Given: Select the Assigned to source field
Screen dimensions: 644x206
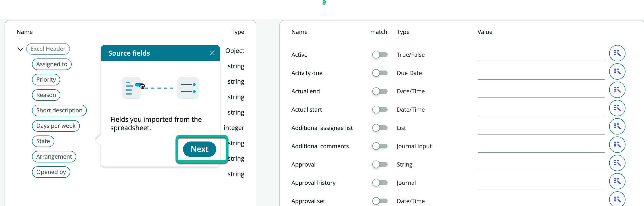Looking at the screenshot, I should pyautogui.click(x=51, y=64).
